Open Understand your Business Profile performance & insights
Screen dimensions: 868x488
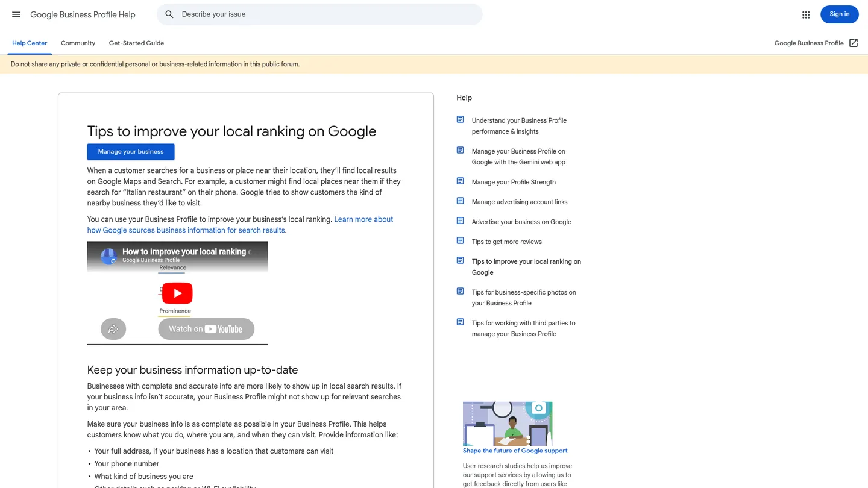click(519, 126)
